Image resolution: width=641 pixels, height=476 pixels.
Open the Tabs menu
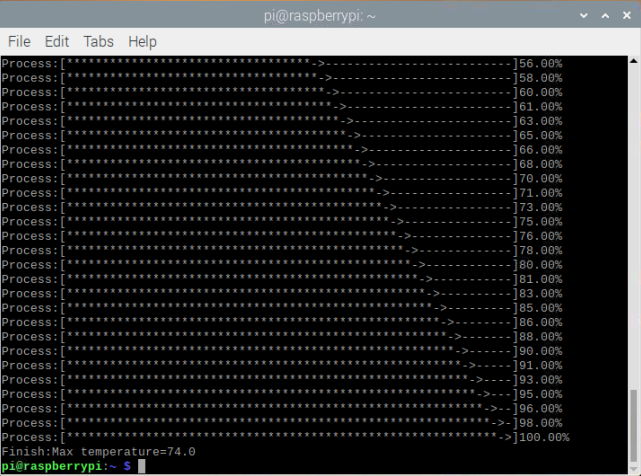pos(99,41)
